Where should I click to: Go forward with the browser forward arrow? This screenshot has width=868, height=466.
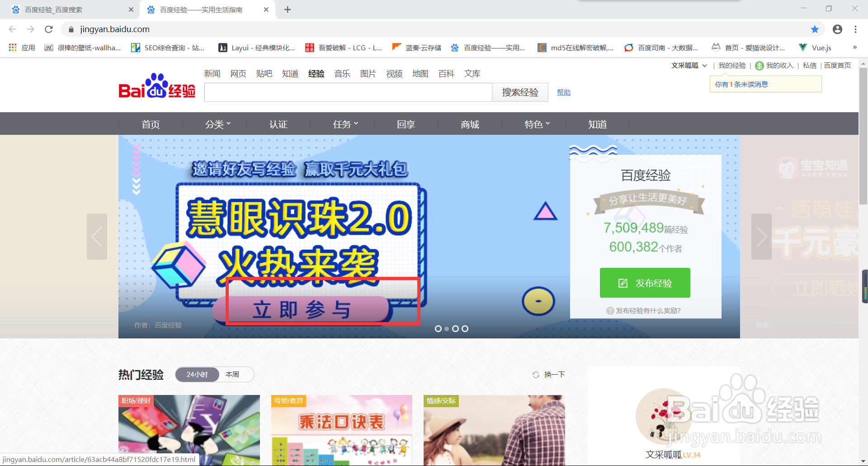[x=30, y=29]
